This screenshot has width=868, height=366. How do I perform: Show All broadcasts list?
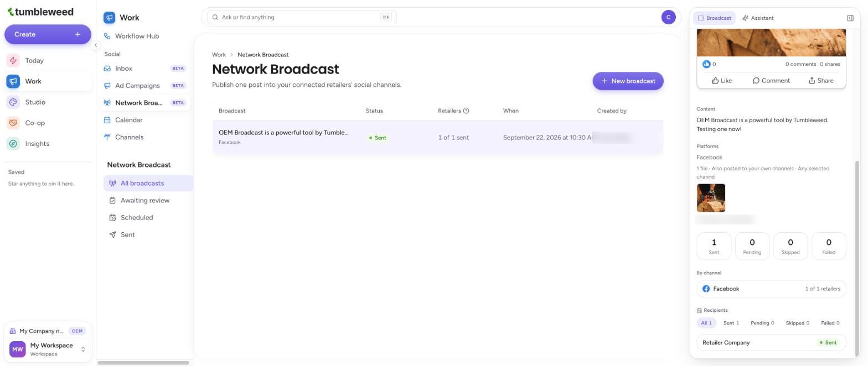point(148,183)
